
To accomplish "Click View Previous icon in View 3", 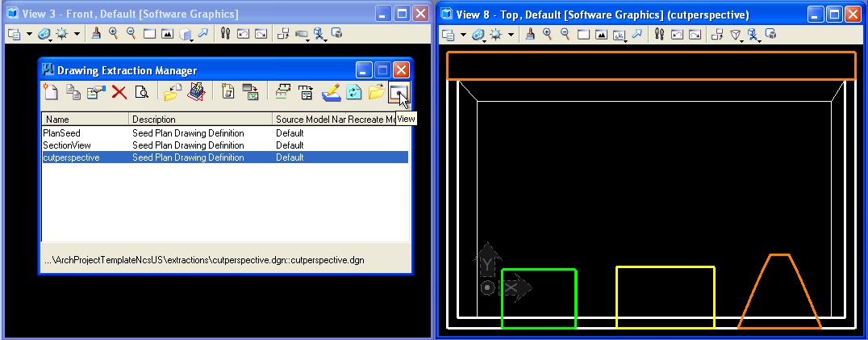I will tap(243, 35).
